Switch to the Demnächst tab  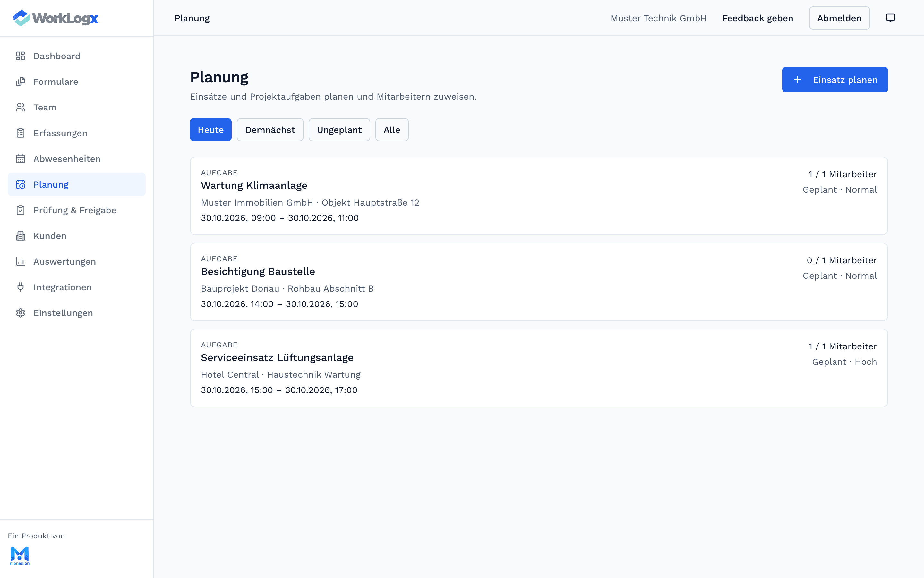(x=270, y=130)
